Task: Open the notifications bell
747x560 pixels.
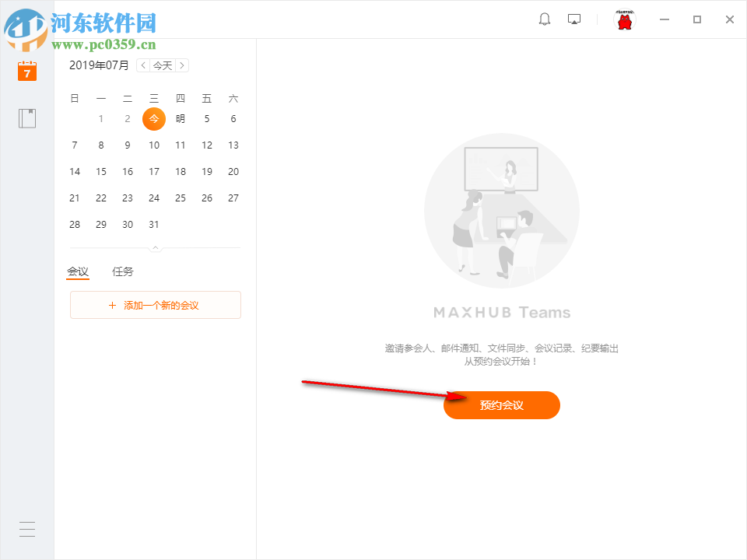Action: (544, 19)
